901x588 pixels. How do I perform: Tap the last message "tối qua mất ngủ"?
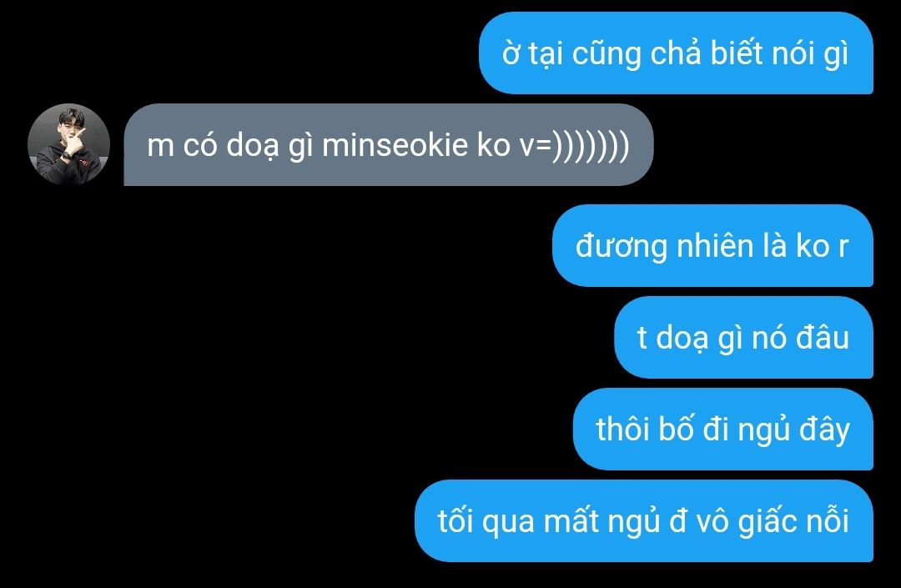[643, 520]
